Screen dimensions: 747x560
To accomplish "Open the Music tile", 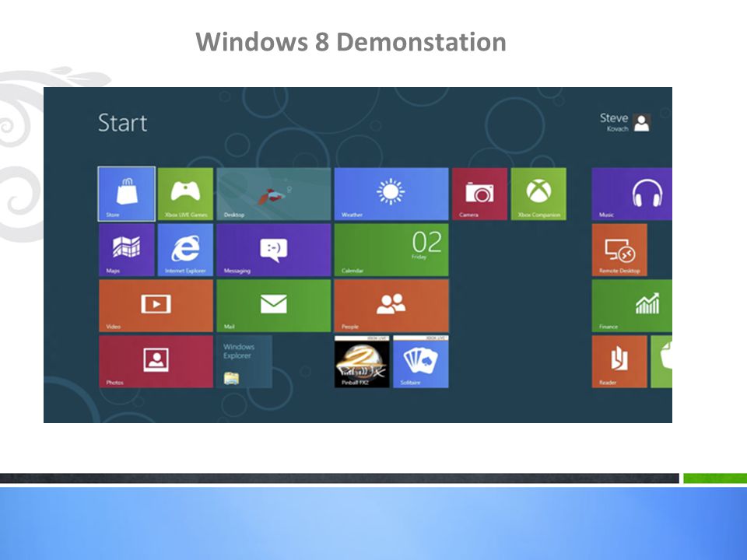I will tap(632, 194).
